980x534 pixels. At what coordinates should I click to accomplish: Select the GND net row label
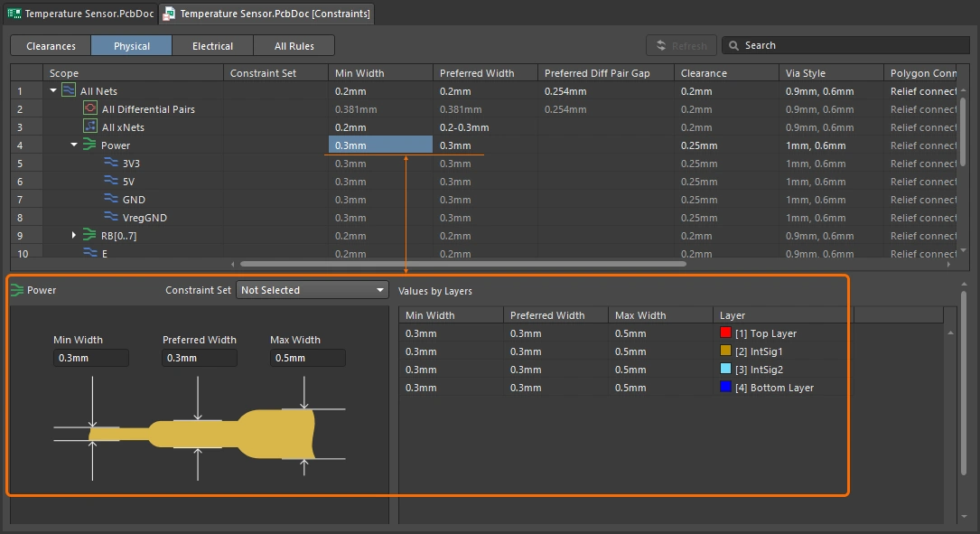click(134, 200)
